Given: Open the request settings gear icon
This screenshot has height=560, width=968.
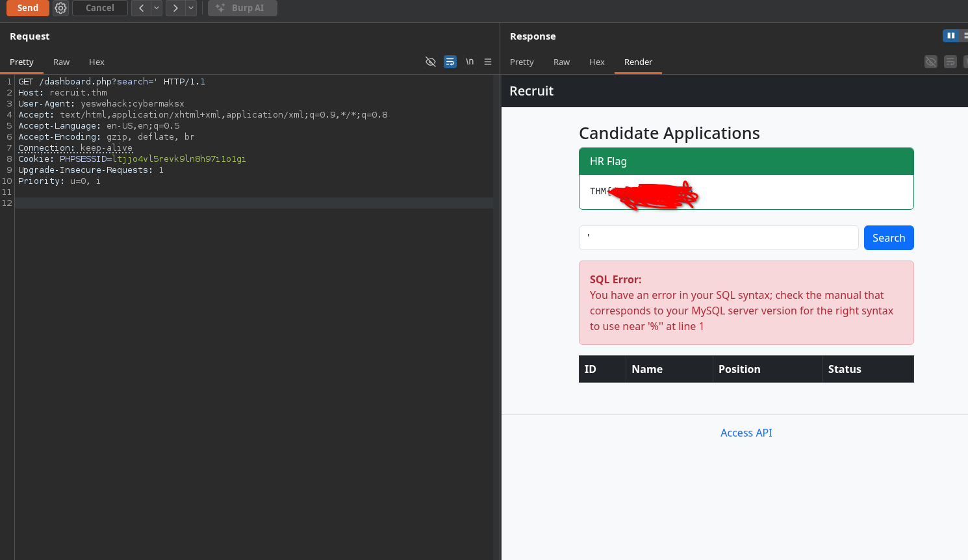Looking at the screenshot, I should coord(60,8).
